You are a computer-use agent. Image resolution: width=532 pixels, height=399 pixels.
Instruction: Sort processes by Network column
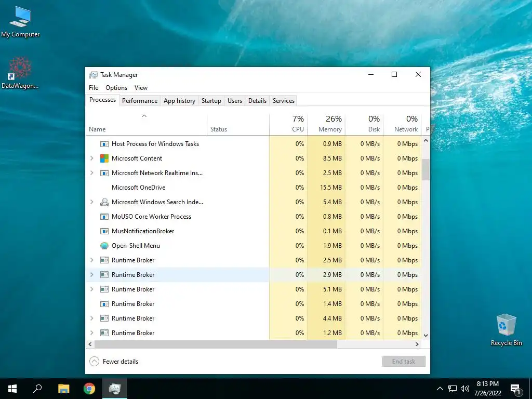coord(403,124)
